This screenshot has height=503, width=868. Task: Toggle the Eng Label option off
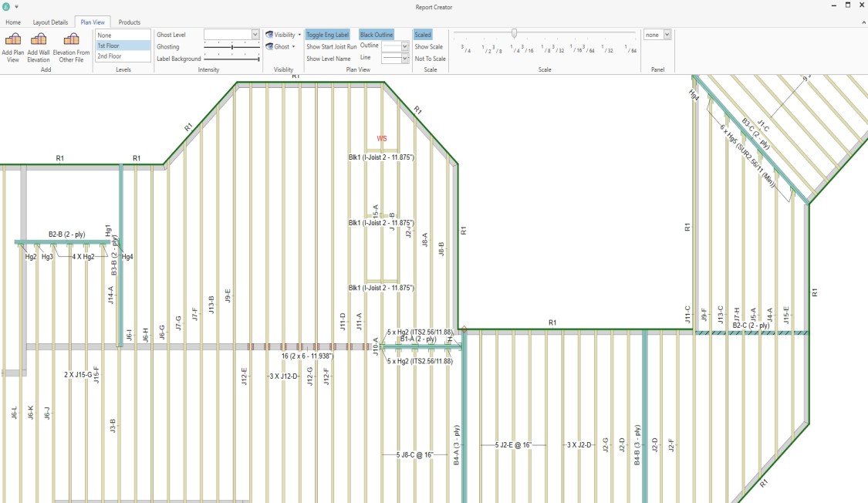click(327, 35)
